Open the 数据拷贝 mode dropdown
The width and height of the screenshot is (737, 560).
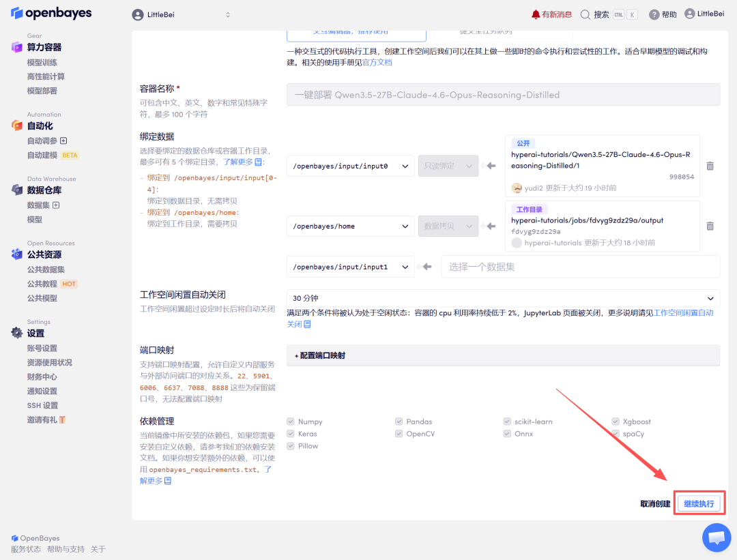448,226
